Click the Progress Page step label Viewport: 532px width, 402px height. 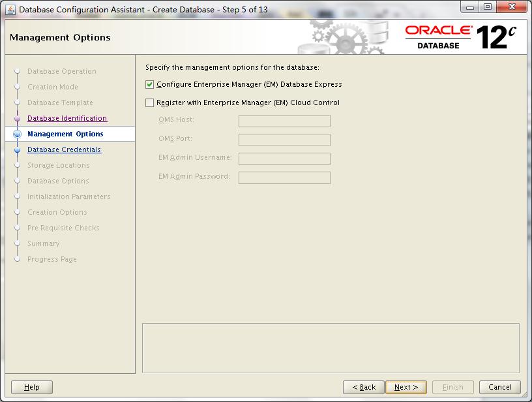coord(52,259)
